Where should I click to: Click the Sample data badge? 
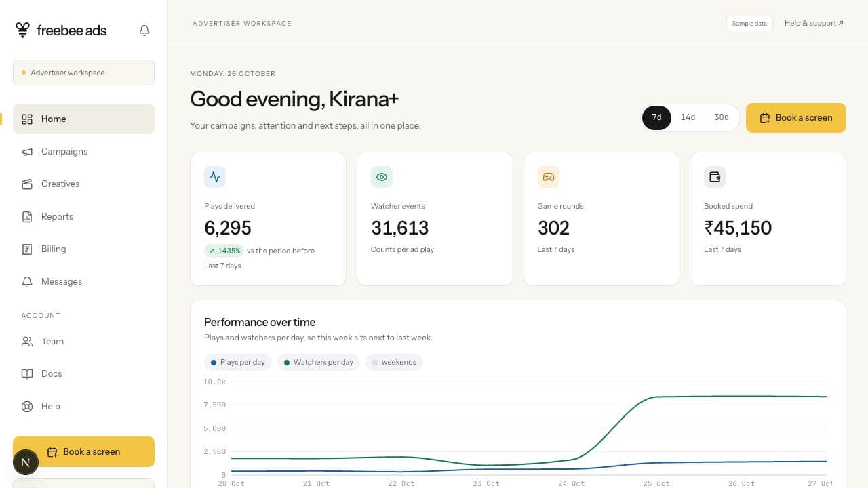tap(749, 24)
